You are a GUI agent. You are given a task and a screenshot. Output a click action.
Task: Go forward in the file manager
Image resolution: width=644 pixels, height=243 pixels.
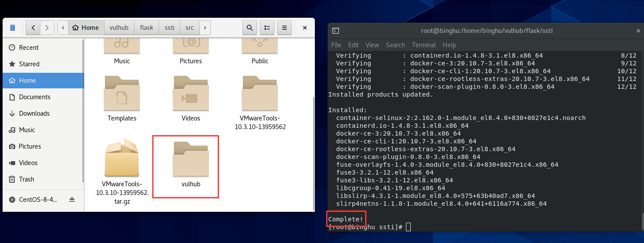coord(48,28)
